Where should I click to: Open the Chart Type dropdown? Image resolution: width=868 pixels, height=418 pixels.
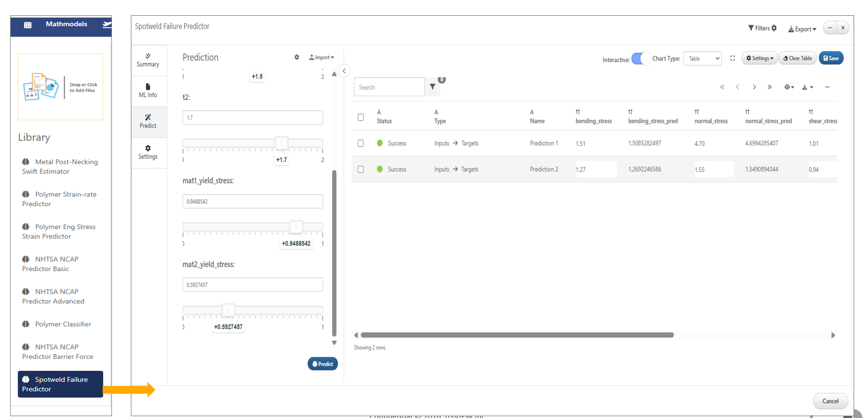(x=702, y=59)
